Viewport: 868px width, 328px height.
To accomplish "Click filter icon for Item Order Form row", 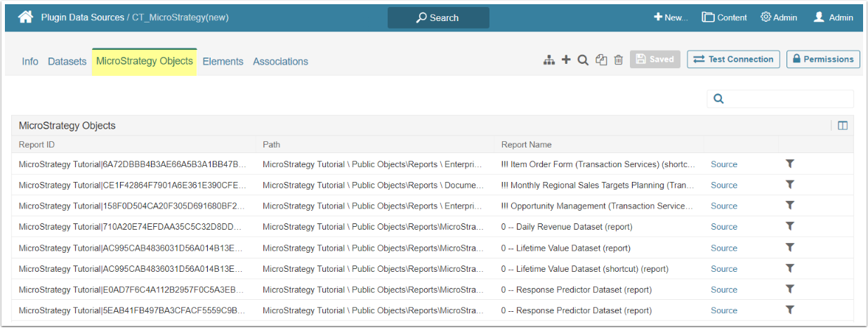I will pos(789,164).
